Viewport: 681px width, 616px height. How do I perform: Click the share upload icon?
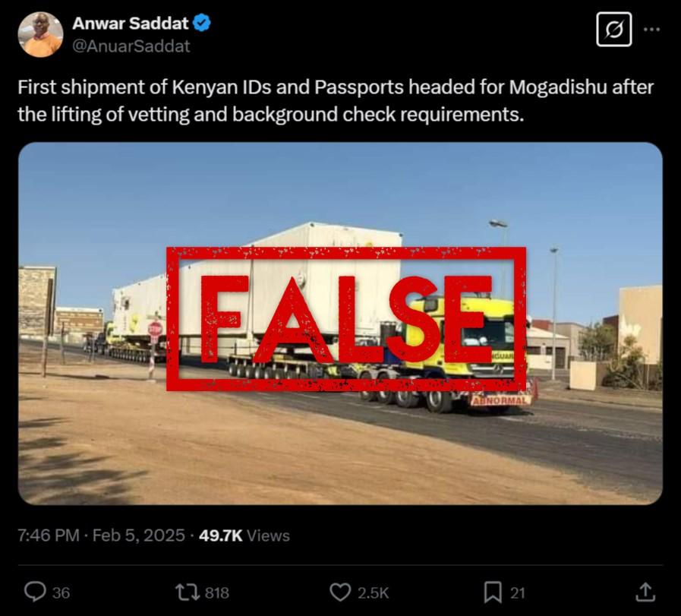tap(645, 592)
